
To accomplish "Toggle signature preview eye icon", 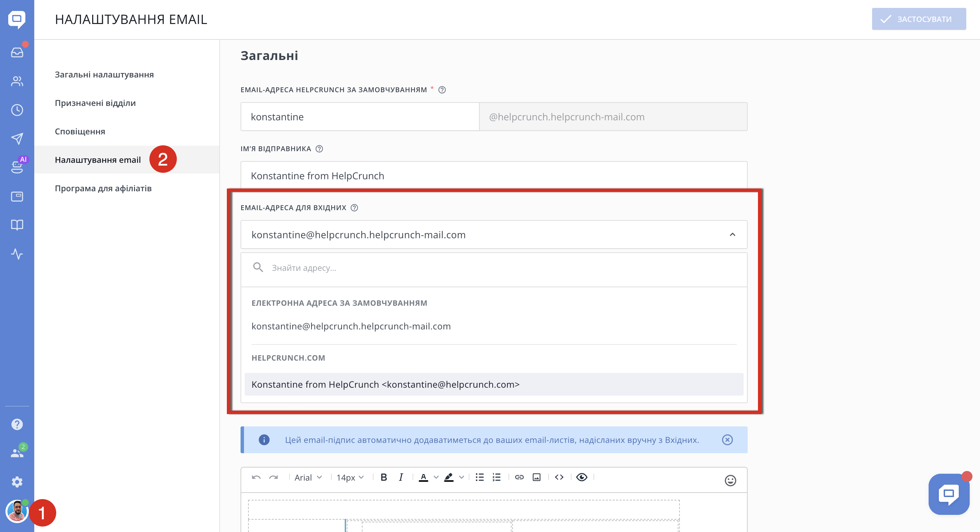I will tap(582, 477).
